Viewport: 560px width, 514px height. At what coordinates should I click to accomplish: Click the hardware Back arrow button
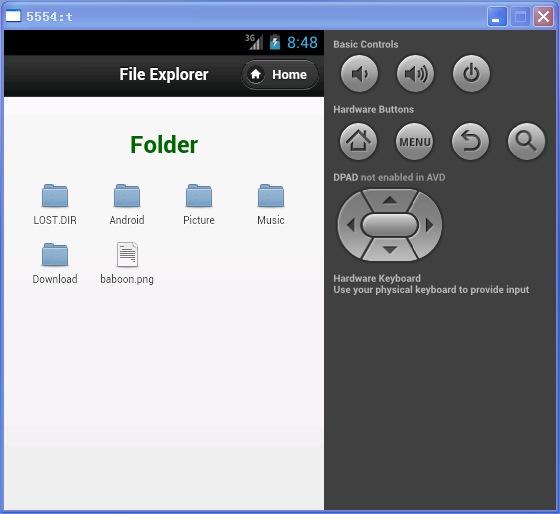point(470,142)
